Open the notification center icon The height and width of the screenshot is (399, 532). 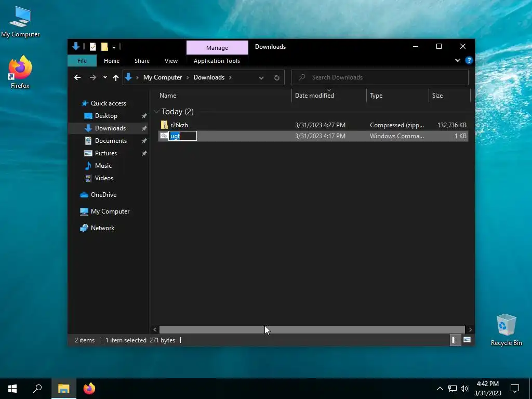tap(515, 389)
